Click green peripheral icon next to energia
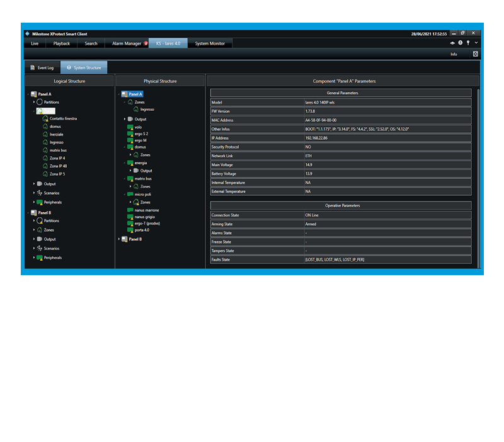The image size is (504, 442). tap(130, 163)
